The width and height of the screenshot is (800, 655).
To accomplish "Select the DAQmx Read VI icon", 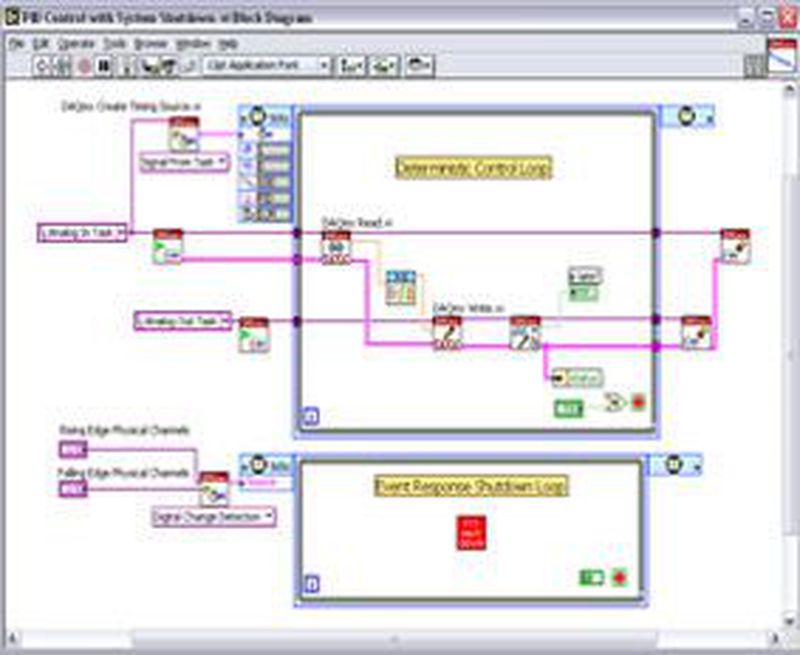I will tap(336, 245).
